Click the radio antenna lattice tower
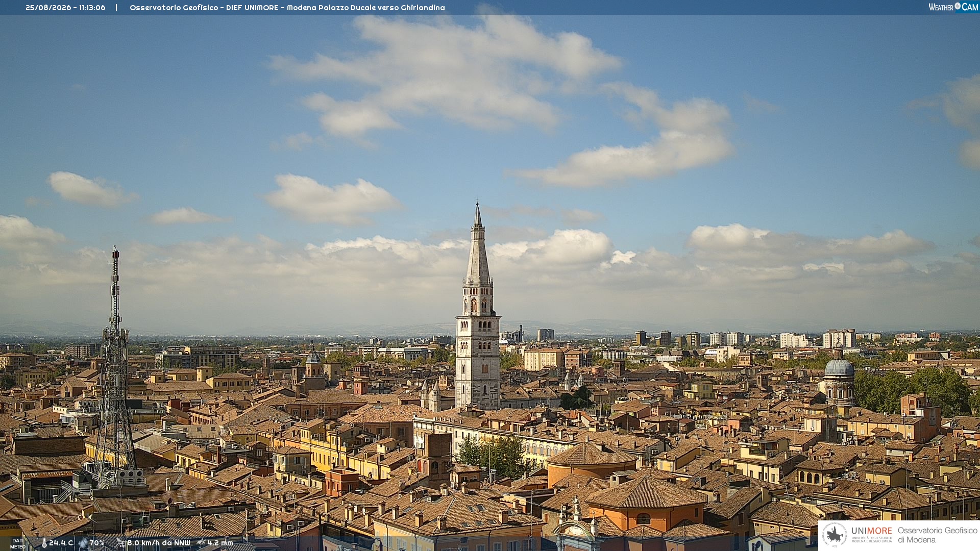The width and height of the screenshot is (980, 551). (x=115, y=367)
